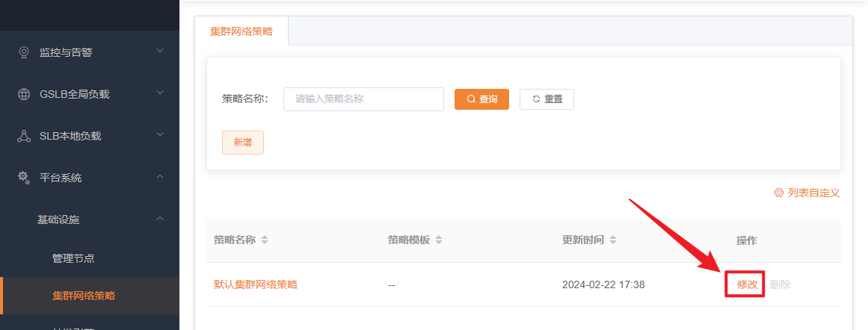Image resolution: width=868 pixels, height=330 pixels.
Task: Select 基础设施 submenu item
Action: (90, 220)
